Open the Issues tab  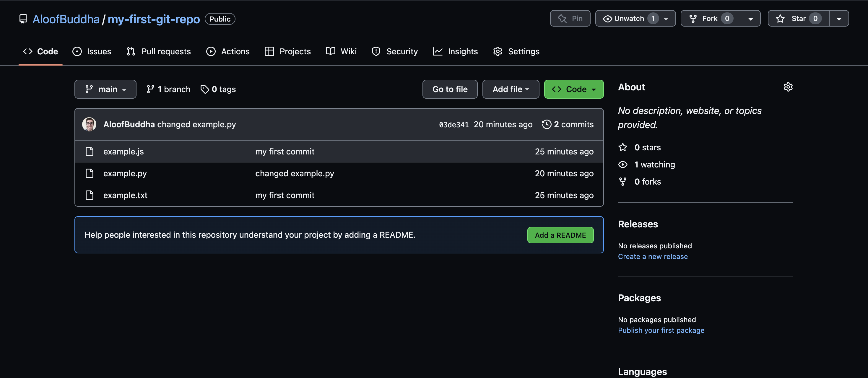pyautogui.click(x=92, y=51)
